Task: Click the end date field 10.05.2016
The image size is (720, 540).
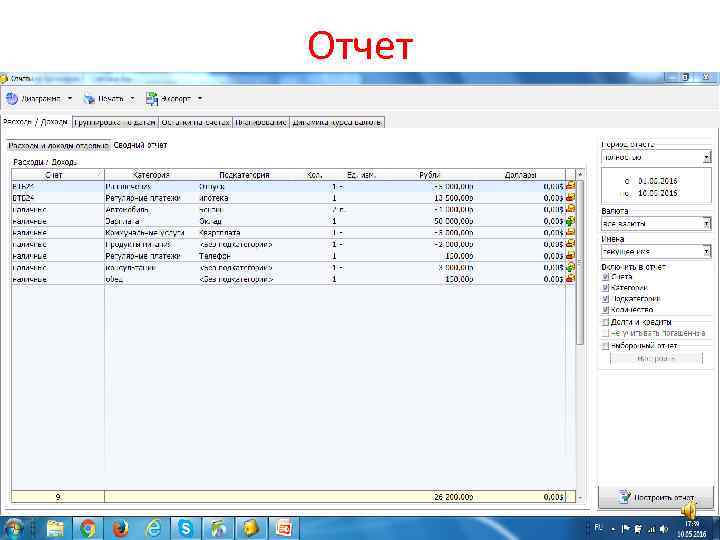Action: tap(657, 193)
